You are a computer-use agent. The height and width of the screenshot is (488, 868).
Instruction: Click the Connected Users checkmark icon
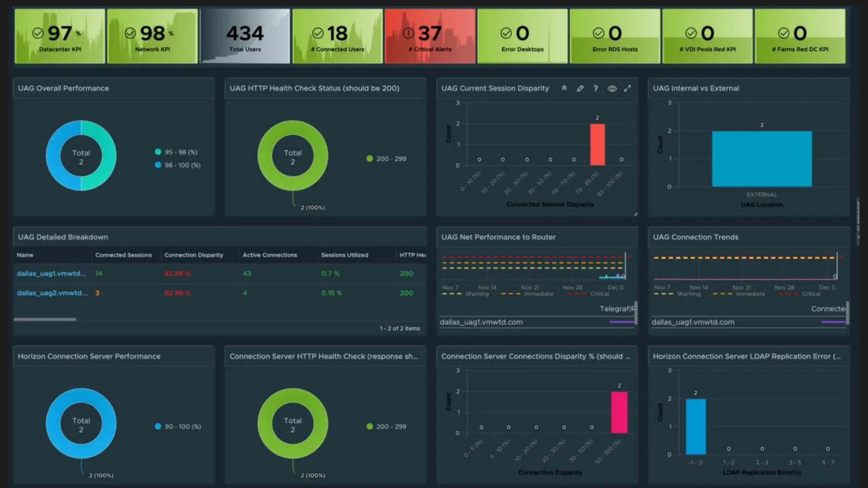317,33
